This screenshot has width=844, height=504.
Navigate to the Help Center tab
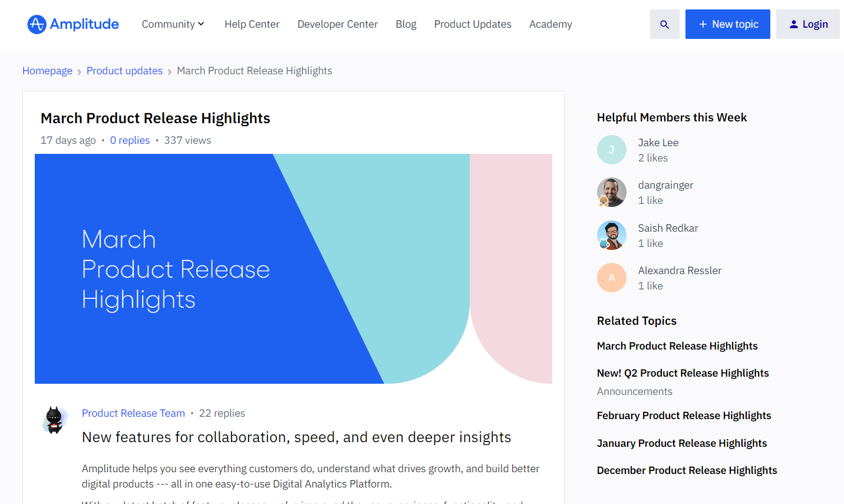coord(252,24)
